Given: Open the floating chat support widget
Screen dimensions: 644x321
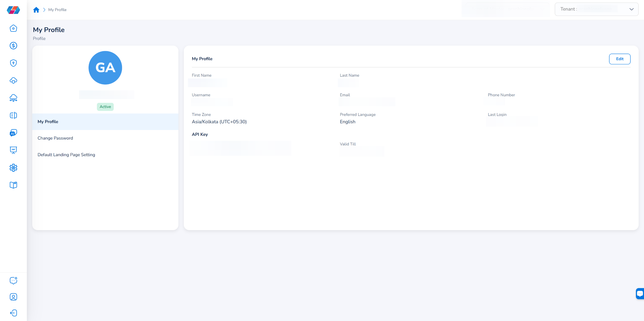Looking at the screenshot, I should (x=640, y=294).
